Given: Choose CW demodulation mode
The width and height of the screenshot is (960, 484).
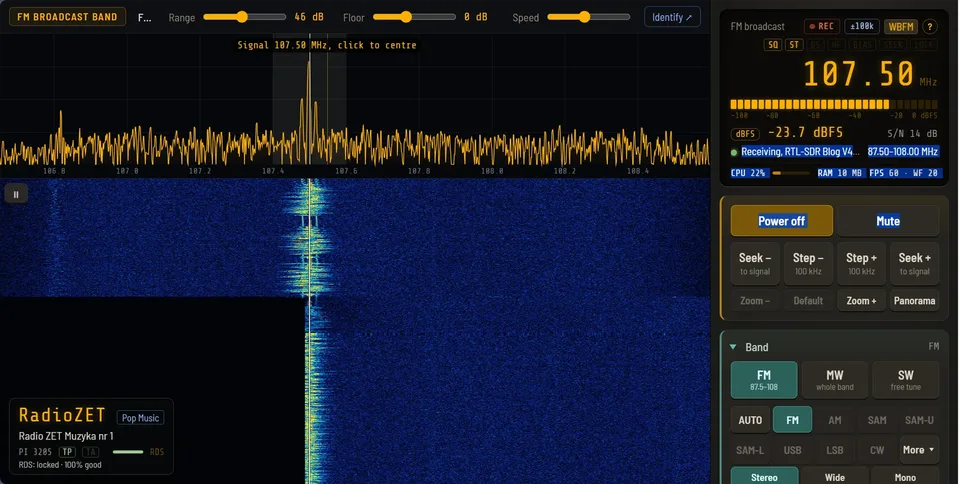Looking at the screenshot, I should click(x=877, y=450).
